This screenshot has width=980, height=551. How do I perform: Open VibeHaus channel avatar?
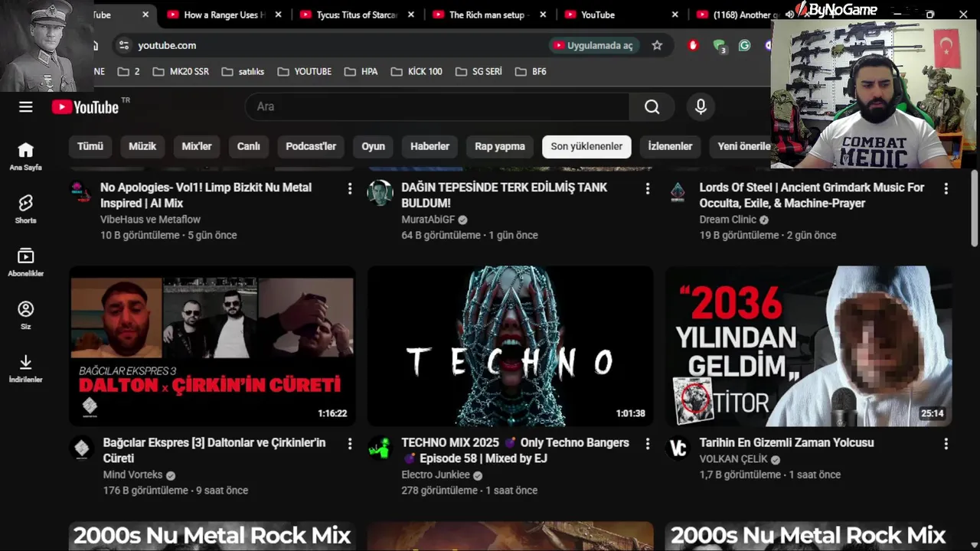81,192
